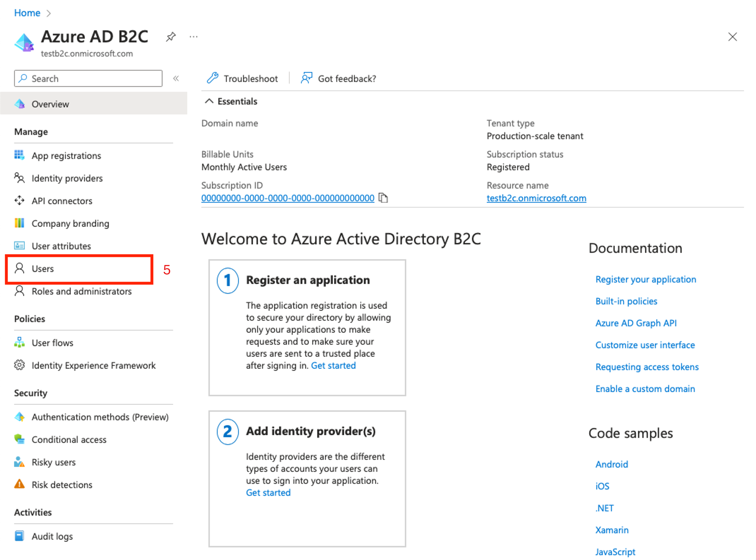Open User flows under Policies

tap(52, 343)
